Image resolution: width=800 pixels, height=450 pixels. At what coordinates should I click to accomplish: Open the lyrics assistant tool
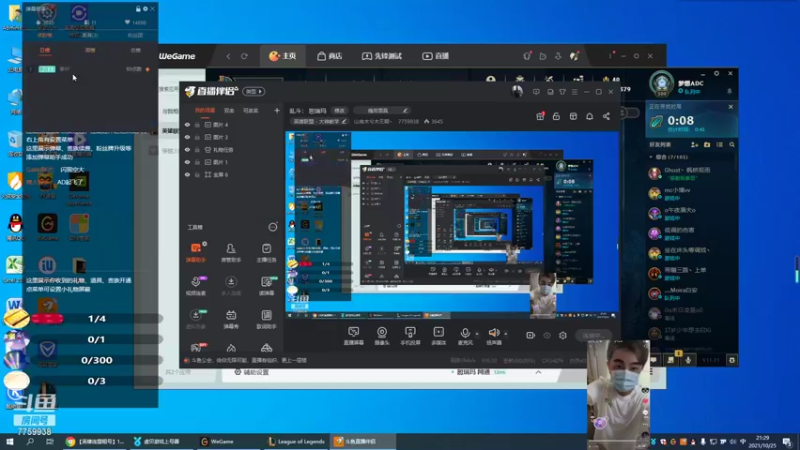point(266,319)
